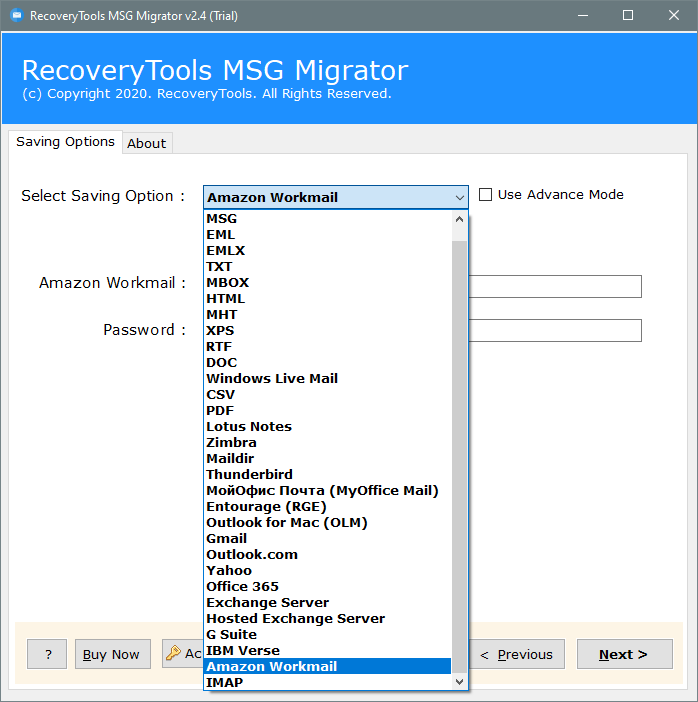Maximize the MSG Migrator window
The height and width of the screenshot is (702, 698).
(628, 15)
